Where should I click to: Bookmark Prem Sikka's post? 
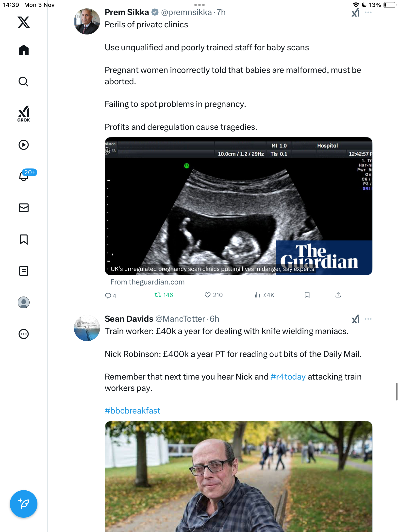pos(307,295)
